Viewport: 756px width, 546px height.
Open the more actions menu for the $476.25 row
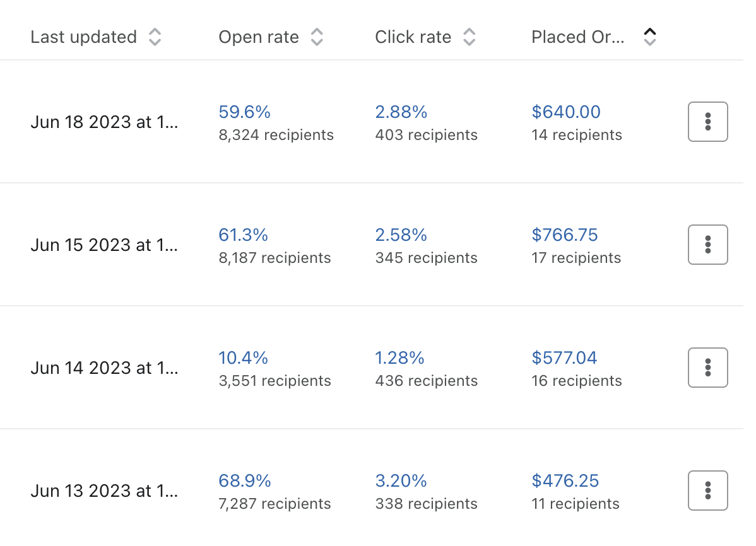click(707, 491)
